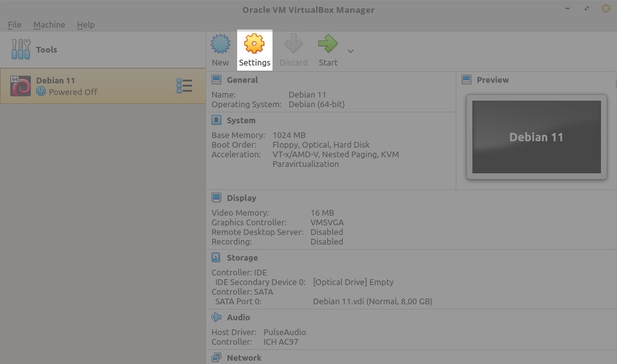Click the New machine toolbar icon

(220, 44)
